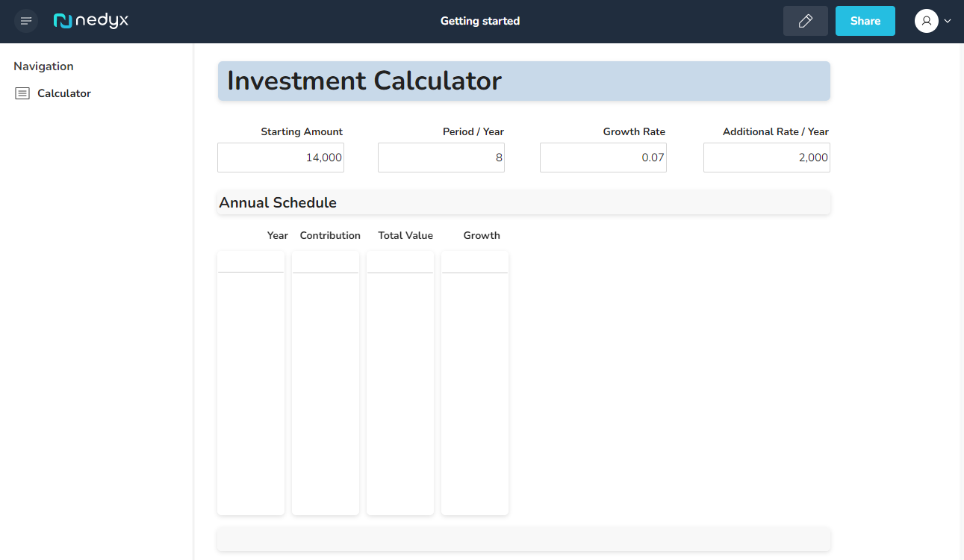The height and width of the screenshot is (560, 964).
Task: Click the Investment Calculator heading banner
Action: click(523, 81)
